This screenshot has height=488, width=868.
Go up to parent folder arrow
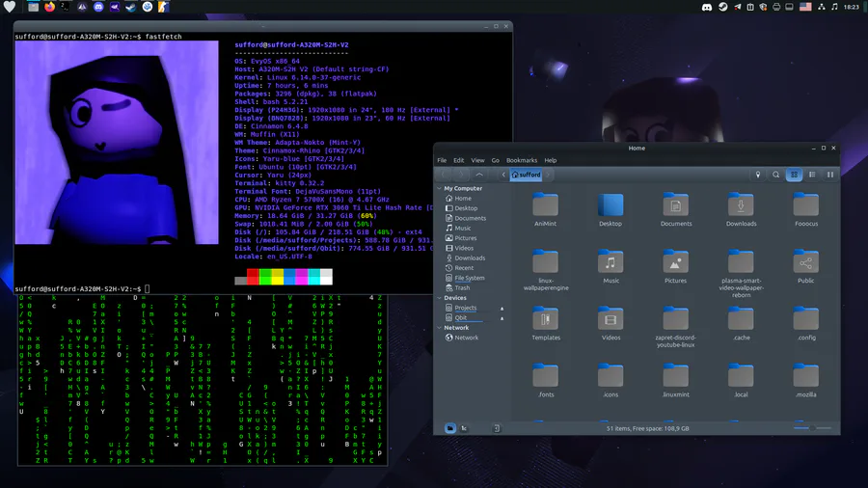coord(479,175)
